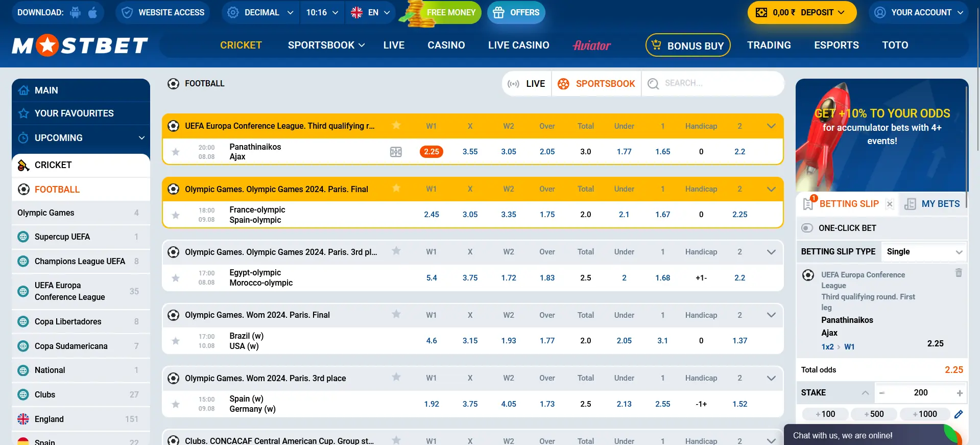Screen dimensions: 980x445
Task: Open the Decimal odds format dropdown
Action: [x=261, y=12]
